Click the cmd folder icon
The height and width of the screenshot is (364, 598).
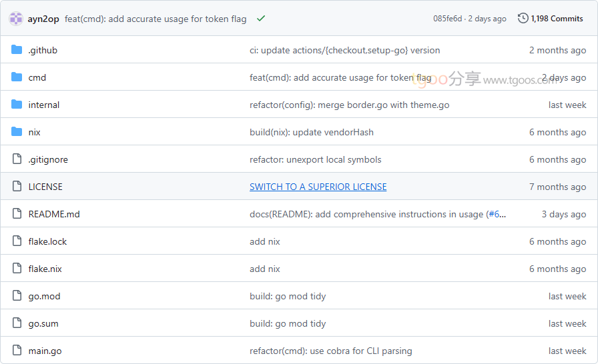(x=17, y=77)
